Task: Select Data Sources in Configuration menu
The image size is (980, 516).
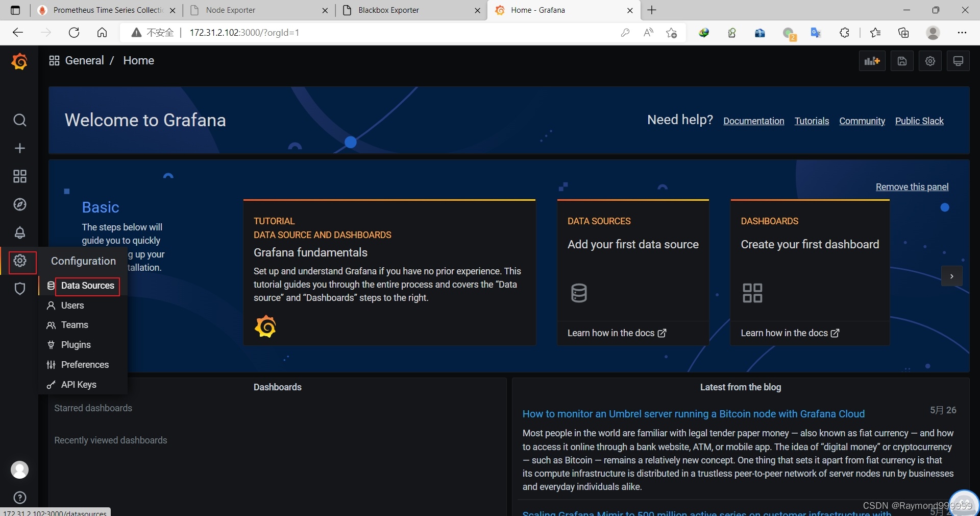Action: [x=87, y=286]
